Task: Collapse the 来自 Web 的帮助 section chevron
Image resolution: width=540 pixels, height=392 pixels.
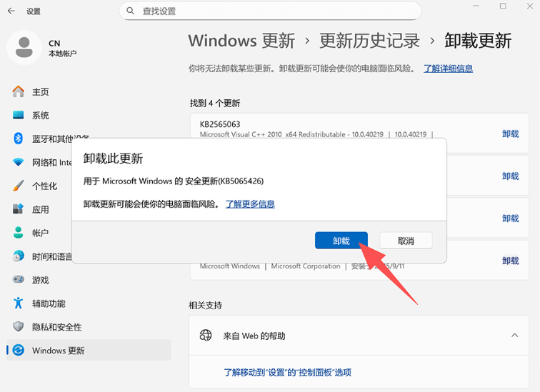Action: (x=514, y=336)
